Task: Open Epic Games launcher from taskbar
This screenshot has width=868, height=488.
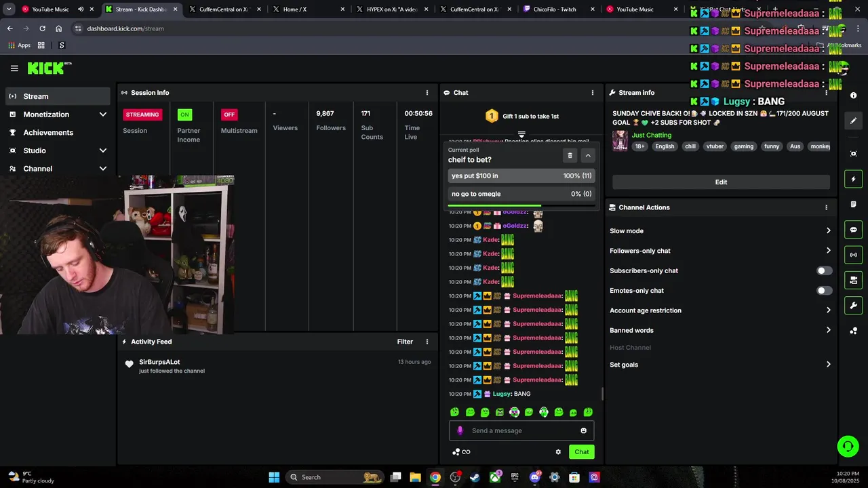Action: coord(515,477)
